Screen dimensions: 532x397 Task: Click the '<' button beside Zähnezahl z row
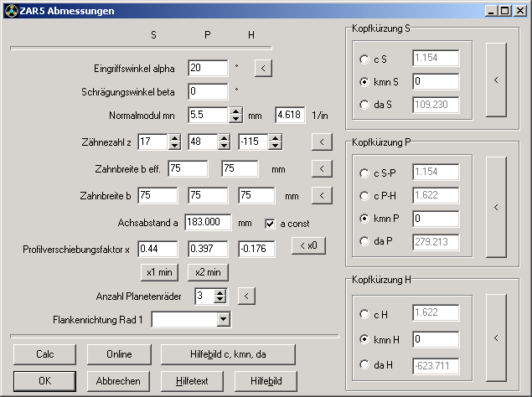pyautogui.click(x=322, y=142)
